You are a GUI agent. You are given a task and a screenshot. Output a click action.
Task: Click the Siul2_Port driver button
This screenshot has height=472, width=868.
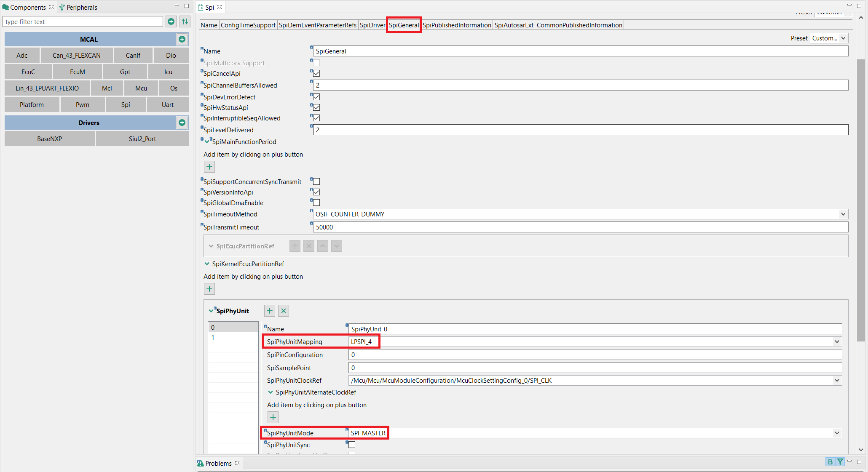click(142, 139)
